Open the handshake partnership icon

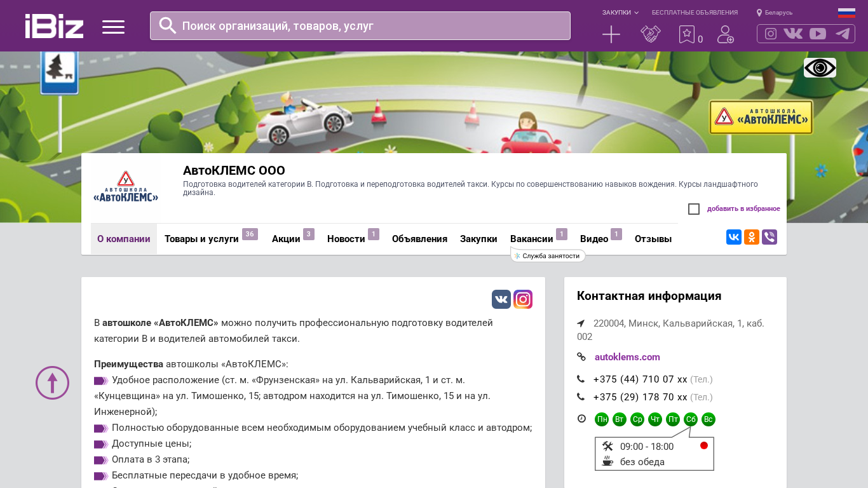(650, 34)
